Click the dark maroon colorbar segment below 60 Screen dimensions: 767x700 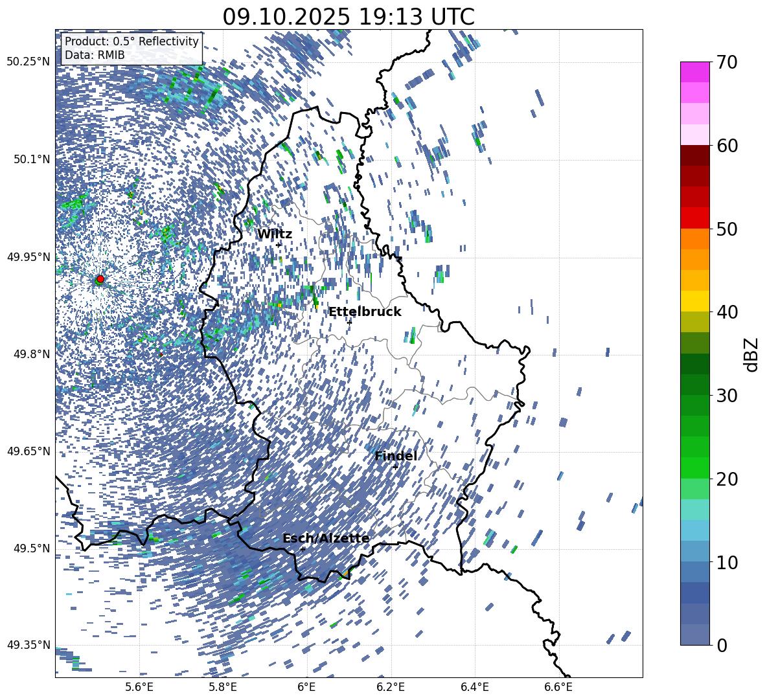pos(694,155)
